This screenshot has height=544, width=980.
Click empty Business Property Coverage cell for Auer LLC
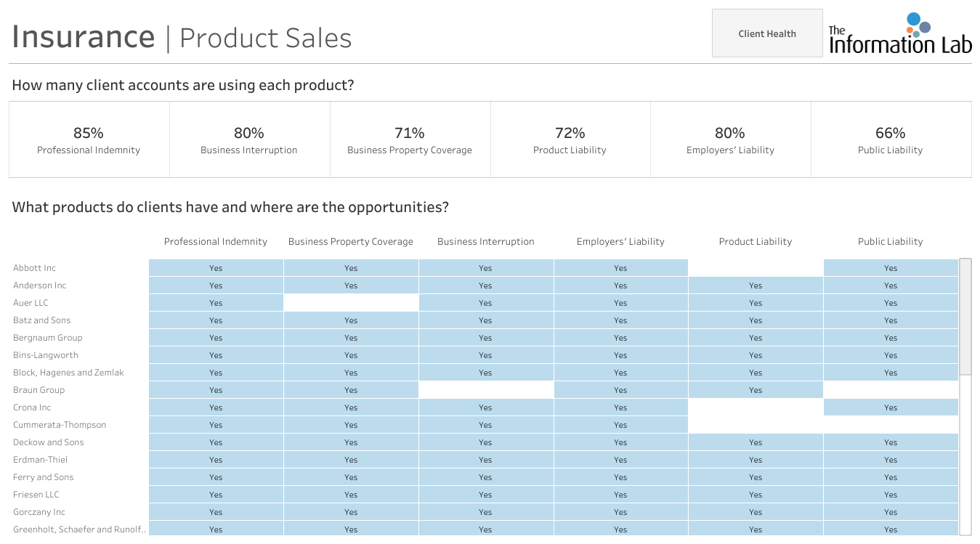coord(351,303)
